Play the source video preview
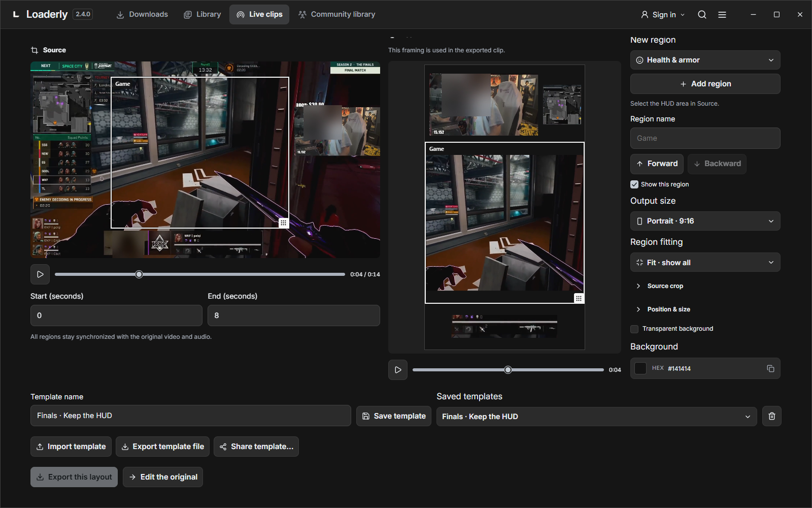The height and width of the screenshot is (508, 812). [40, 274]
